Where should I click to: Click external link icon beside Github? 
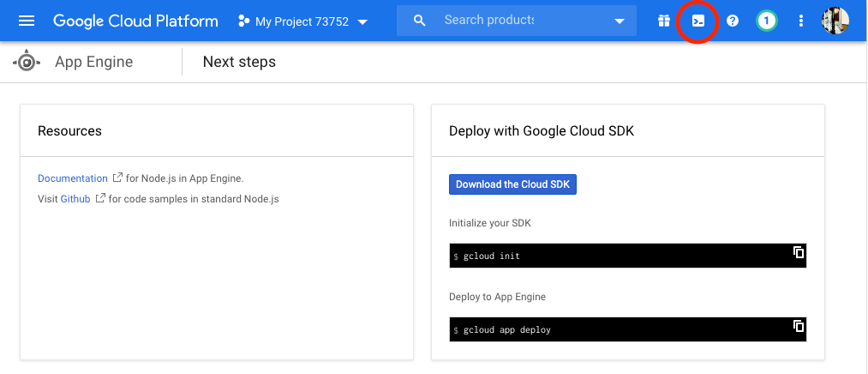tap(100, 198)
